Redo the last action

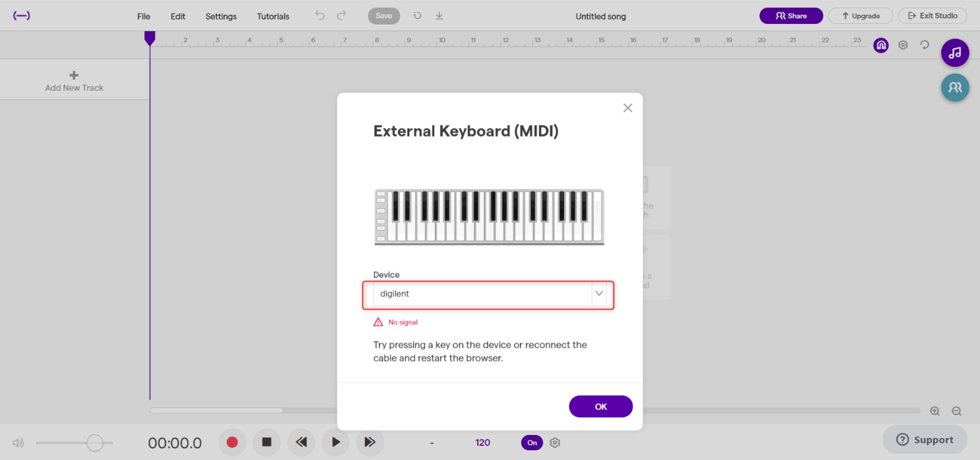pos(342,15)
